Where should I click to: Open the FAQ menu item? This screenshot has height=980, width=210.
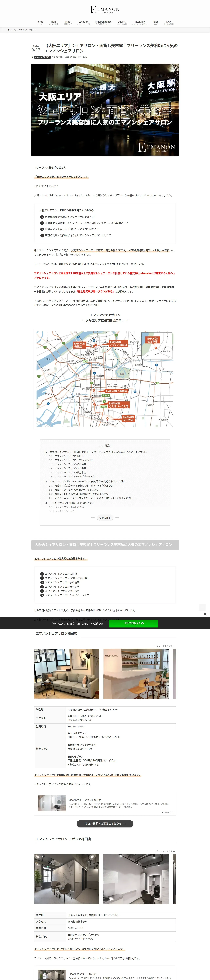point(168,23)
